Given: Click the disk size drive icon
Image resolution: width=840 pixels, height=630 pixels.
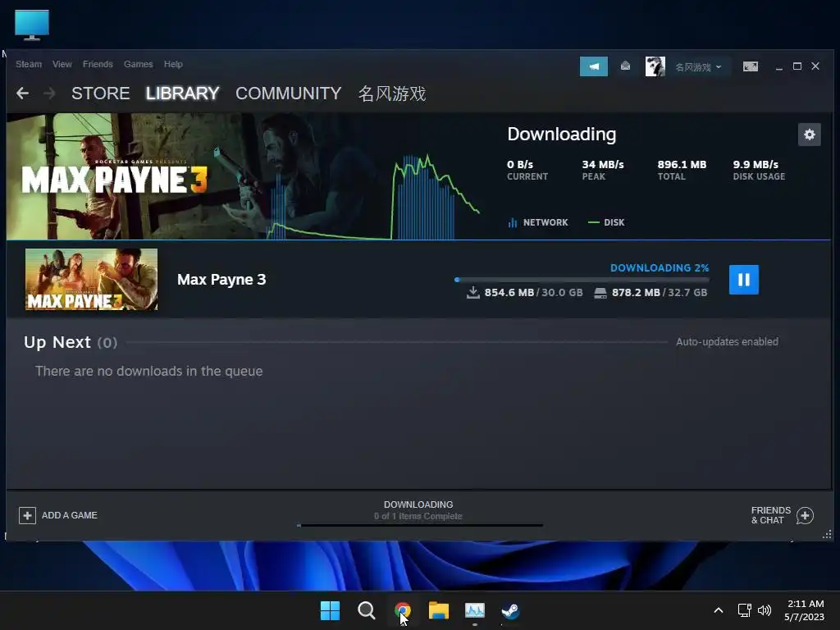Looking at the screenshot, I should click(x=600, y=293).
